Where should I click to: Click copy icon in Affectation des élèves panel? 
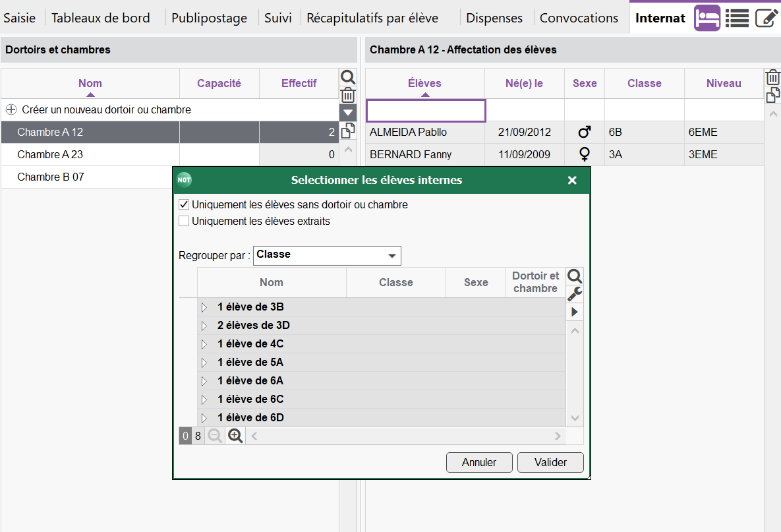tap(772, 95)
